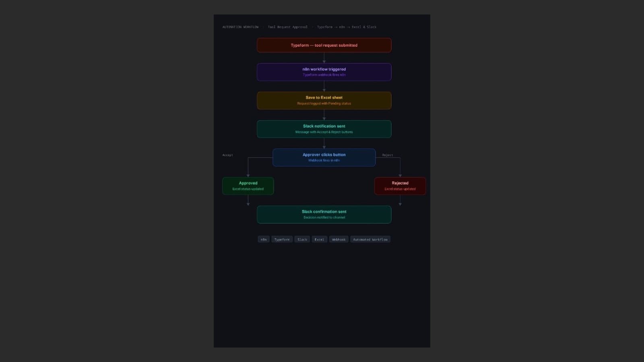Select the 'Approver clicks button' node

(x=324, y=158)
